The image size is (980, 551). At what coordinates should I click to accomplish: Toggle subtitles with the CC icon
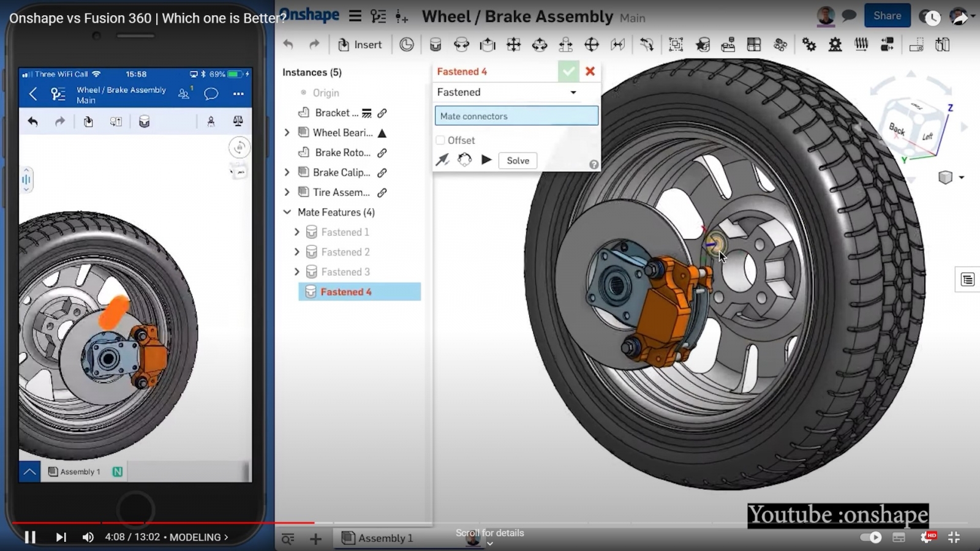coord(899,537)
